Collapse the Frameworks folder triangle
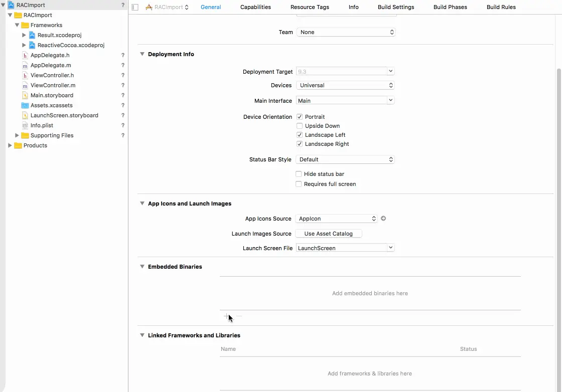The height and width of the screenshot is (392, 562). (x=17, y=25)
